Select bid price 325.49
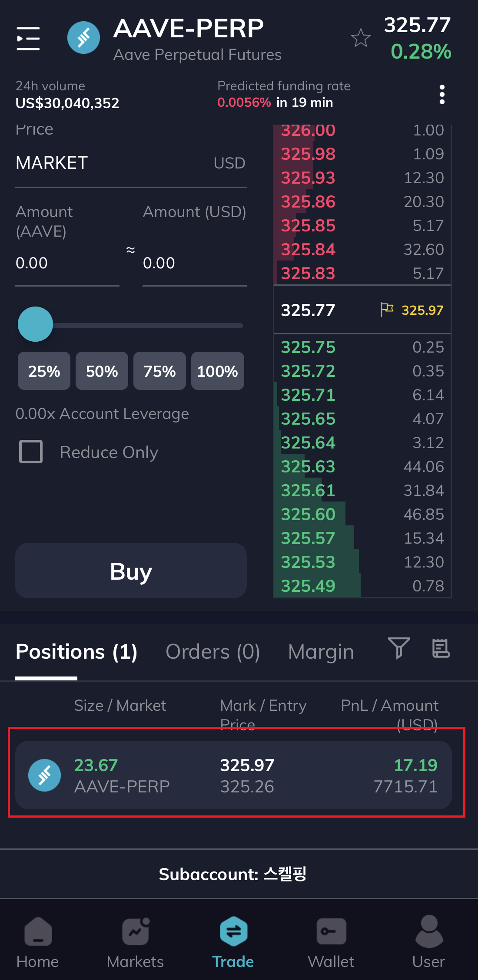This screenshot has height=980, width=478. tap(308, 586)
